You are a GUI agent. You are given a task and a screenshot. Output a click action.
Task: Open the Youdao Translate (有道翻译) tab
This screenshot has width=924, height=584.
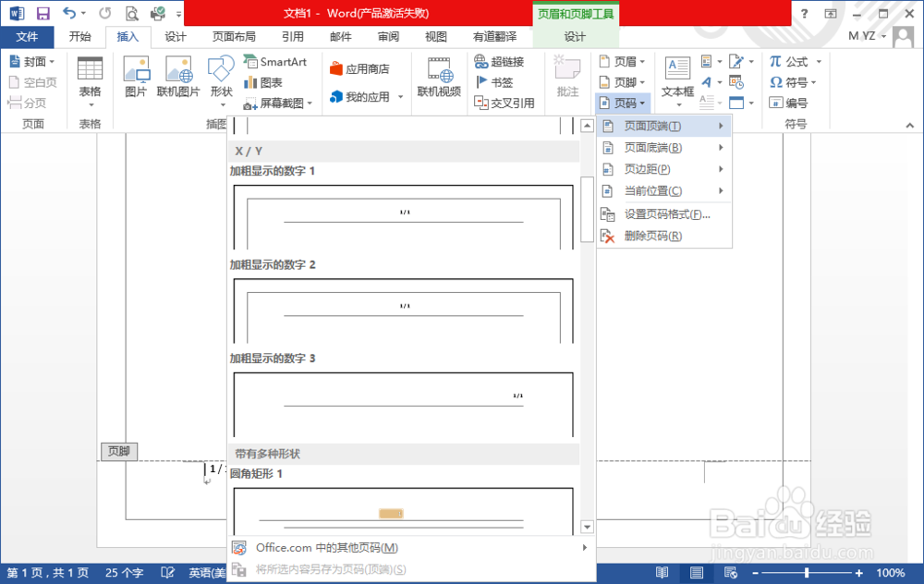(495, 37)
